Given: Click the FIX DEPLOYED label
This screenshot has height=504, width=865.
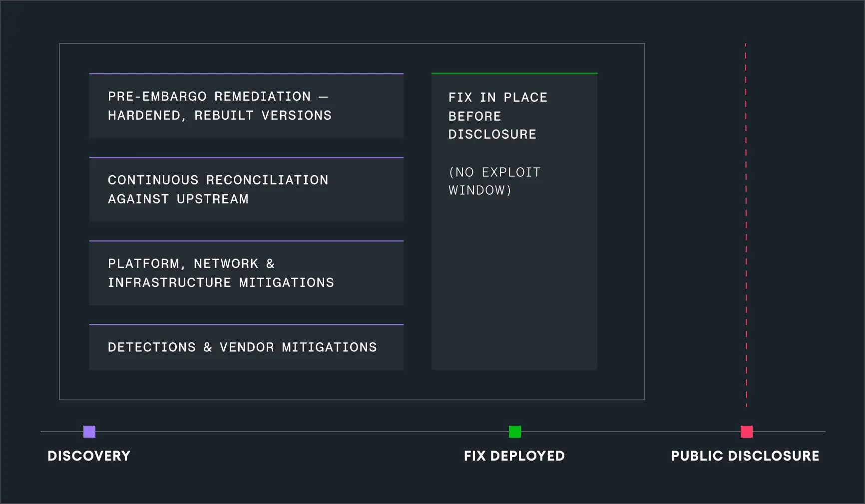Looking at the screenshot, I should (x=514, y=456).
